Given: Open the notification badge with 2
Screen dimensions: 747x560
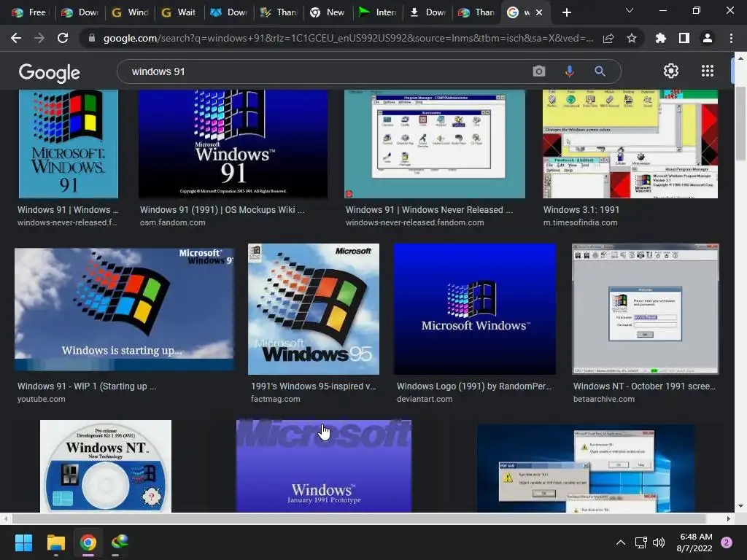Looking at the screenshot, I should [727, 542].
